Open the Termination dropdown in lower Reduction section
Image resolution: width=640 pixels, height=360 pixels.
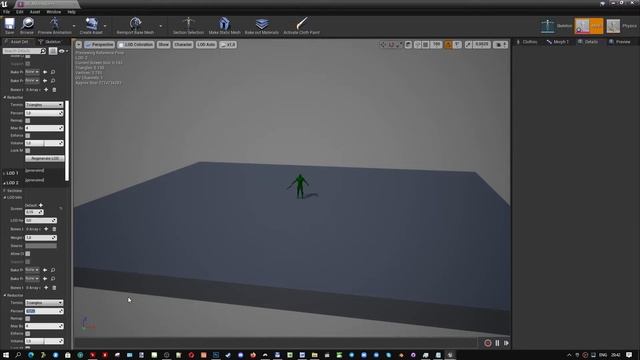click(44, 303)
